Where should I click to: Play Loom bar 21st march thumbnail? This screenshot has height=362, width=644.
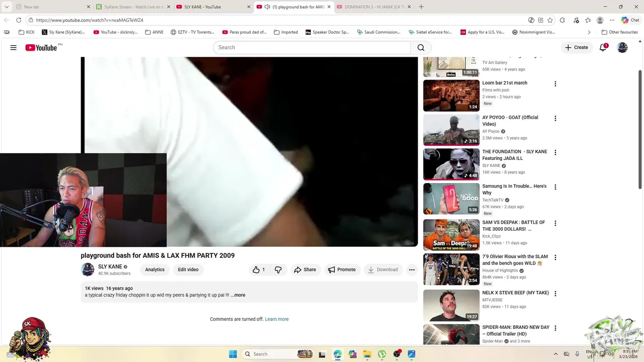click(x=451, y=96)
